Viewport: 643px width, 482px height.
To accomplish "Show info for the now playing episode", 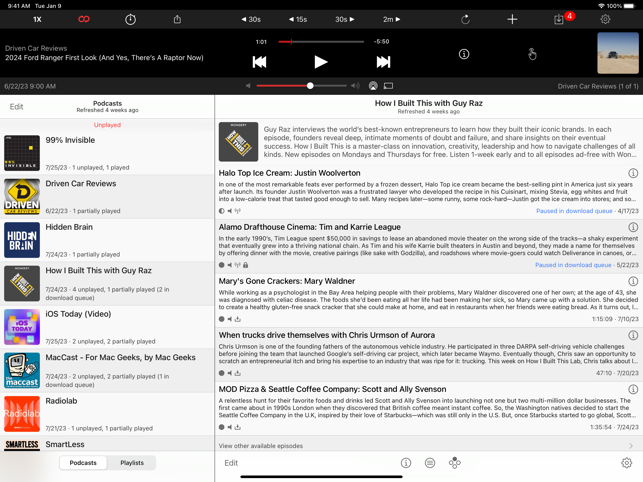I will point(464,54).
